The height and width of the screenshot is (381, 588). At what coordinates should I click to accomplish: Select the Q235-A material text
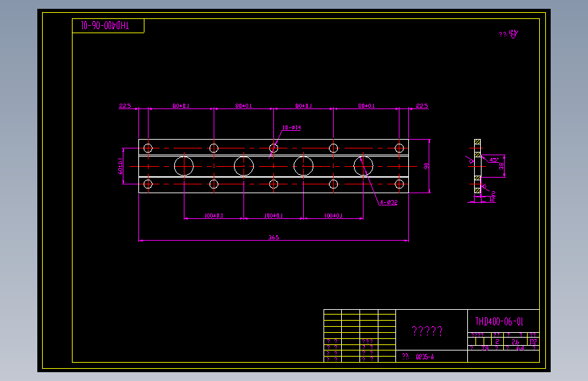point(425,357)
